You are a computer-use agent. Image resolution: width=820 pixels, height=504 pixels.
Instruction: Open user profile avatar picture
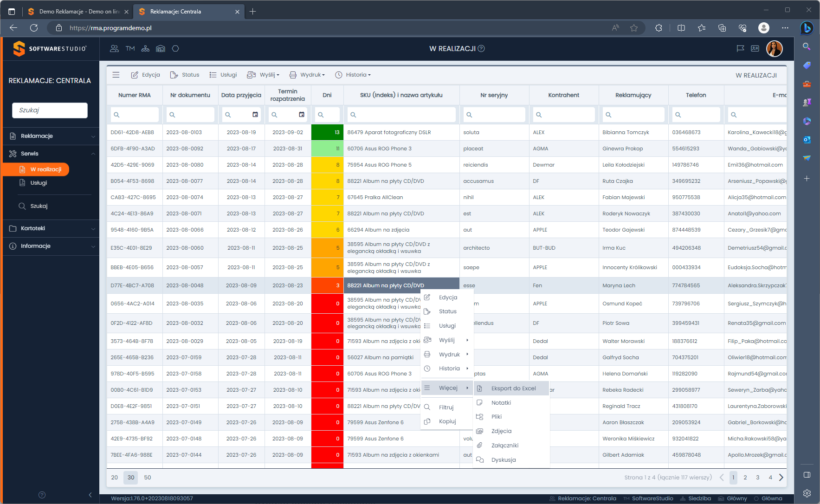(x=774, y=49)
